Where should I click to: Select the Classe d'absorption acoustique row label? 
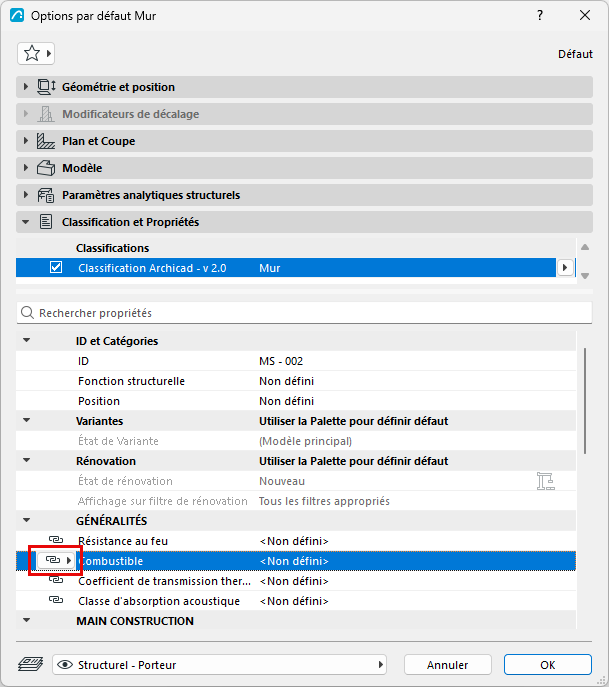(x=159, y=601)
